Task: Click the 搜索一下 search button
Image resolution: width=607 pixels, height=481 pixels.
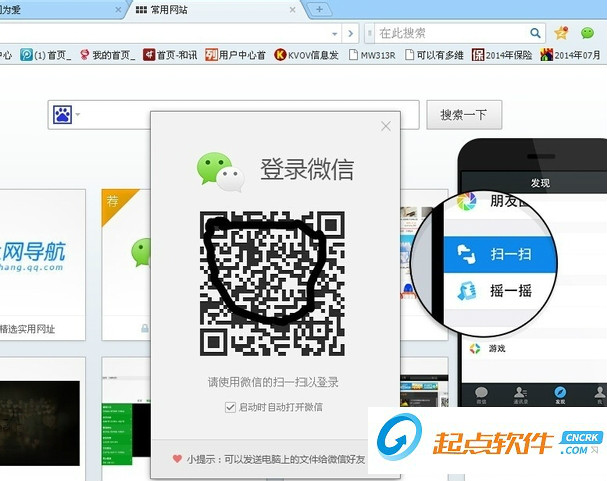Action: click(464, 115)
